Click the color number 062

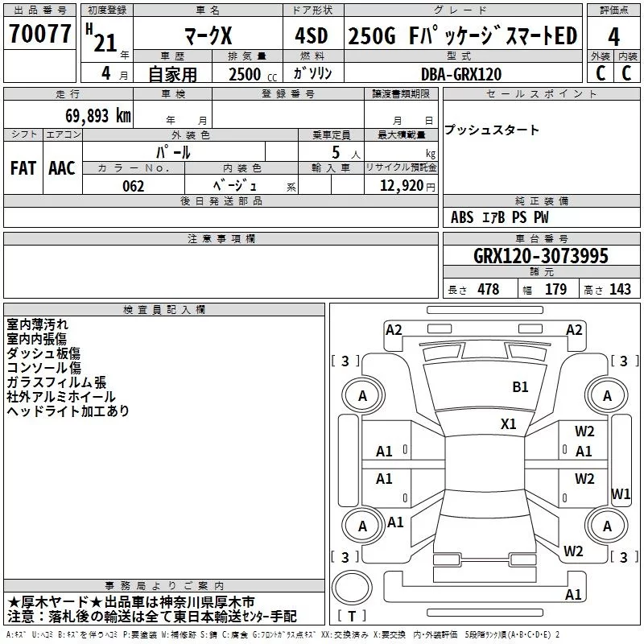(133, 186)
